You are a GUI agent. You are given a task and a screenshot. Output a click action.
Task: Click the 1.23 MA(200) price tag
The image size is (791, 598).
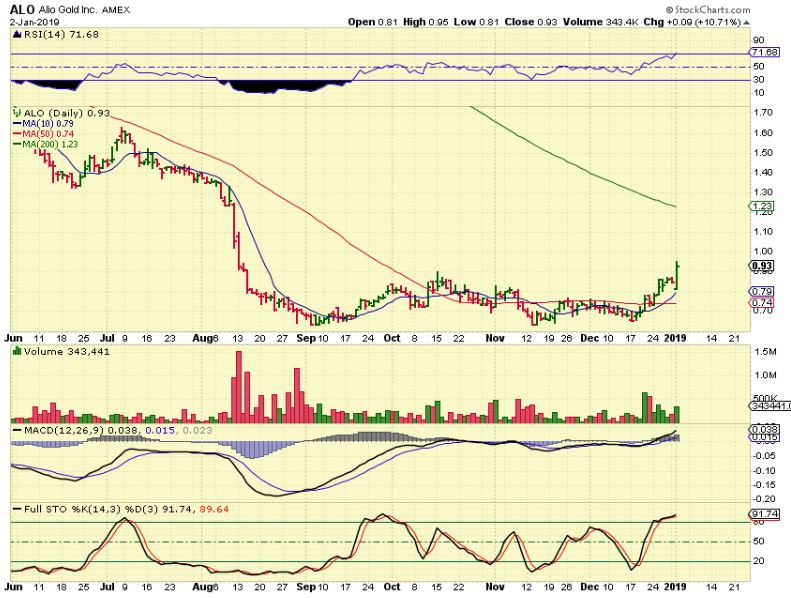pyautogui.click(x=762, y=206)
